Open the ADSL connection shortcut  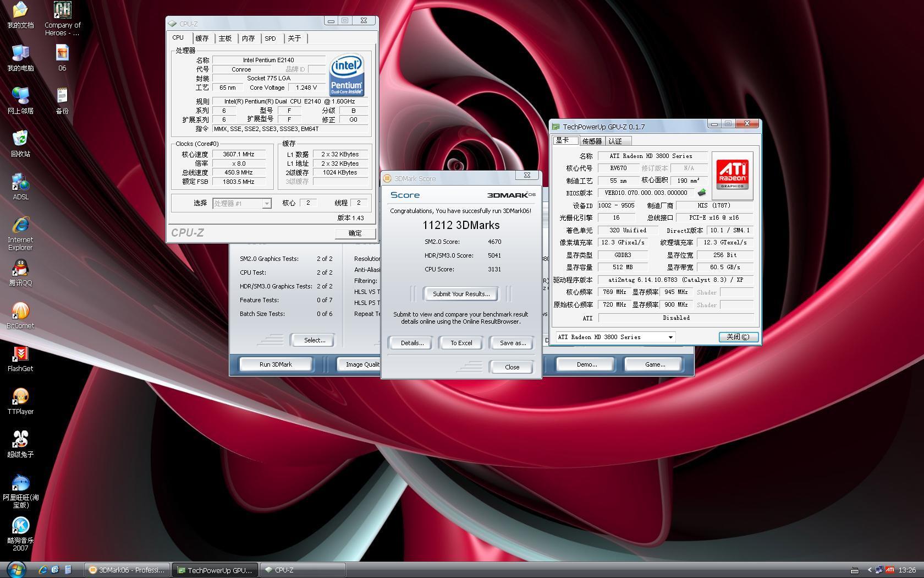(x=20, y=183)
